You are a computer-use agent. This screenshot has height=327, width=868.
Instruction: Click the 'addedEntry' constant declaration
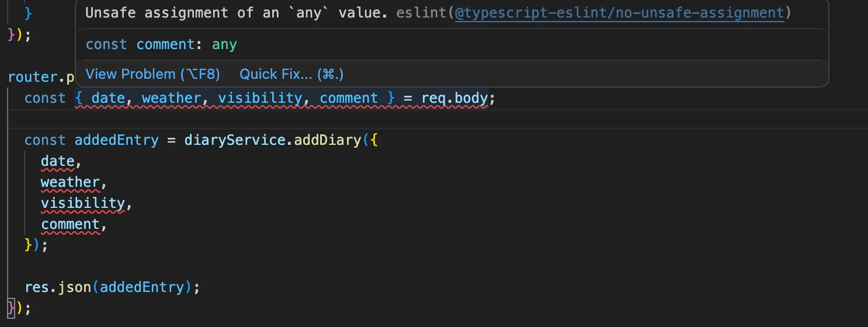[x=116, y=140]
